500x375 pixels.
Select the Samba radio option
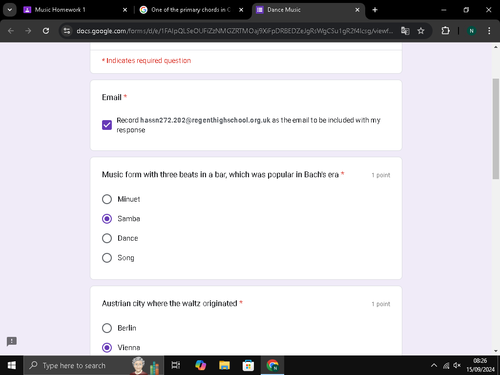tap(107, 219)
